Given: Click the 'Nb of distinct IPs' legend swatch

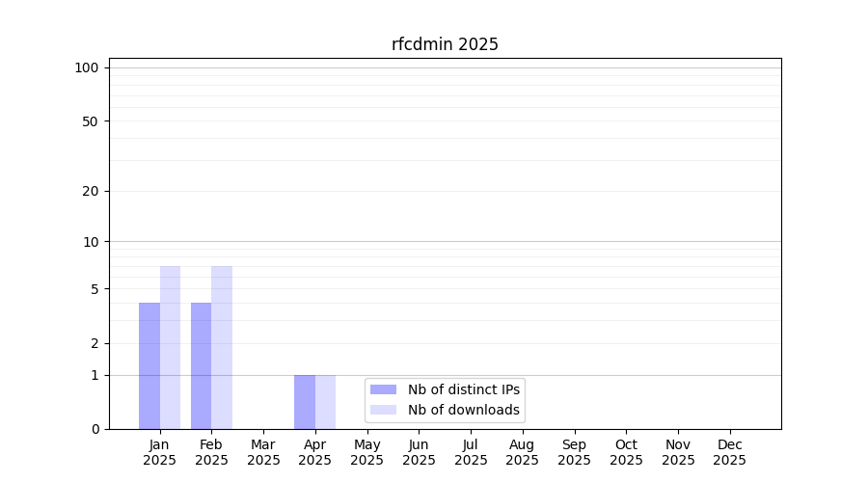Looking at the screenshot, I should click(x=383, y=389).
